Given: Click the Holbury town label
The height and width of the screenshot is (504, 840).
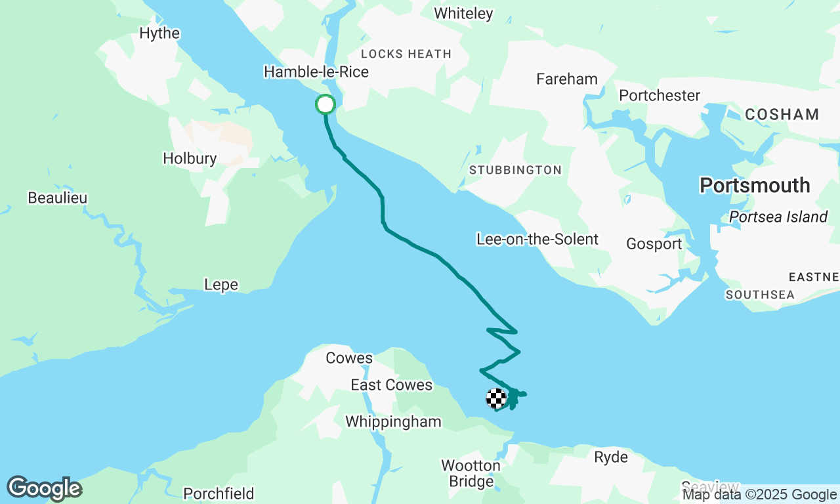Looking at the screenshot, I should [x=190, y=158].
